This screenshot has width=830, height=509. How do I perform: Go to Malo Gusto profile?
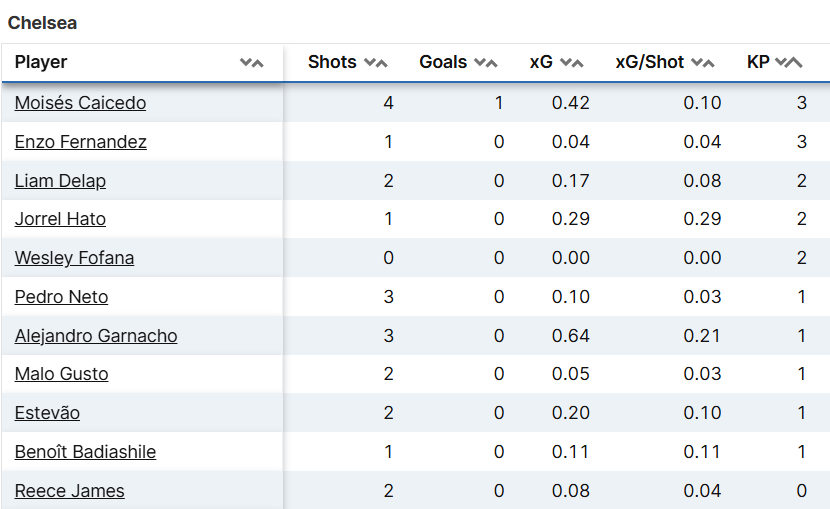point(61,374)
